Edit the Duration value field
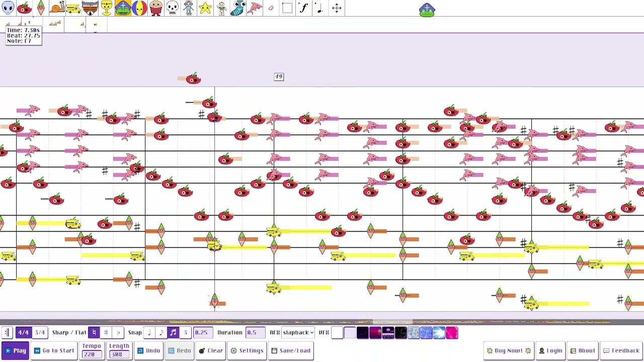644x362 pixels. (x=255, y=332)
